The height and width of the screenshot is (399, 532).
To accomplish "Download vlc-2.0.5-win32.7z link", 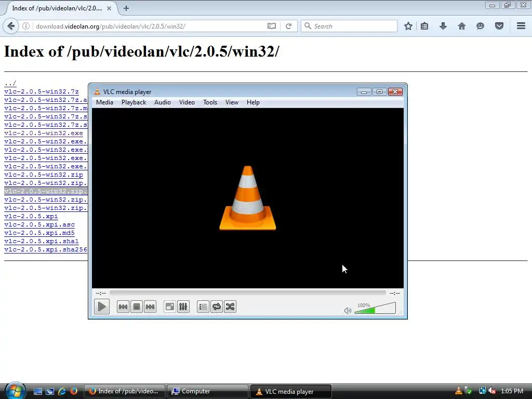I will point(42,91).
